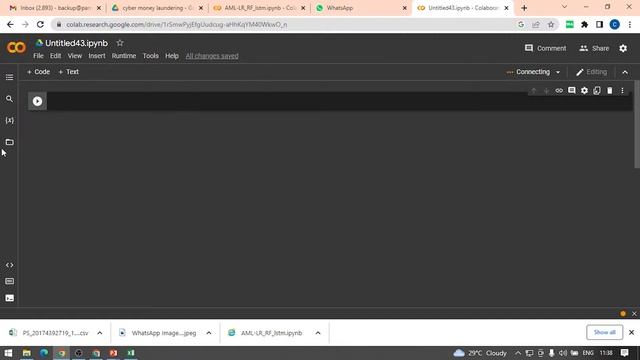Open a new browser tab
The image size is (640, 360).
pyautogui.click(x=524, y=8)
